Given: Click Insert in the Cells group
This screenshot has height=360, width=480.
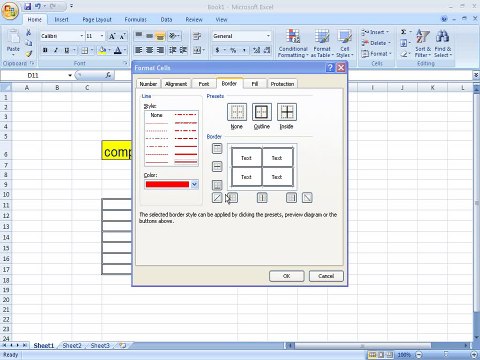Looking at the screenshot, I should tap(375, 32).
